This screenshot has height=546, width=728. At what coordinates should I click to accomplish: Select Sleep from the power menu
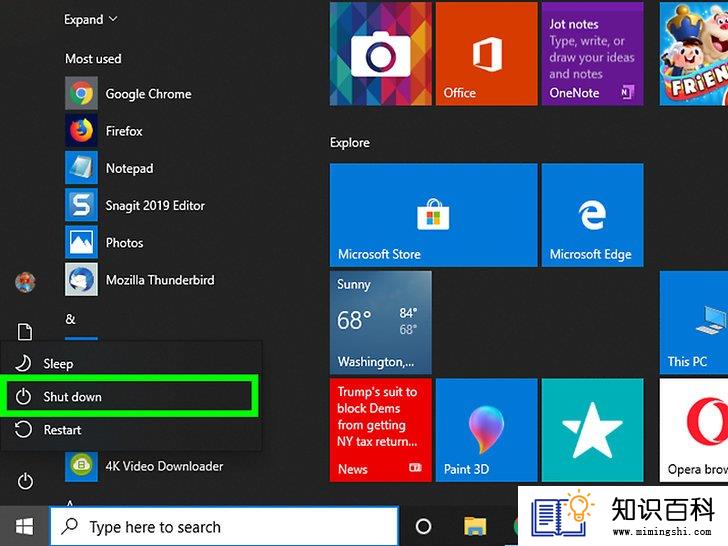[x=131, y=364]
